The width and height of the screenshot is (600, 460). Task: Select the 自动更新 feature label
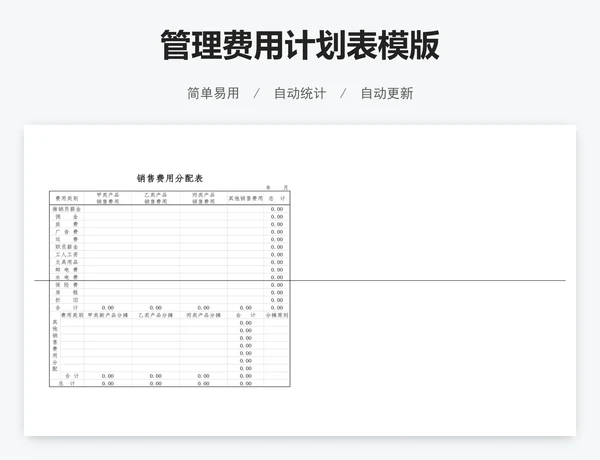pos(386,93)
